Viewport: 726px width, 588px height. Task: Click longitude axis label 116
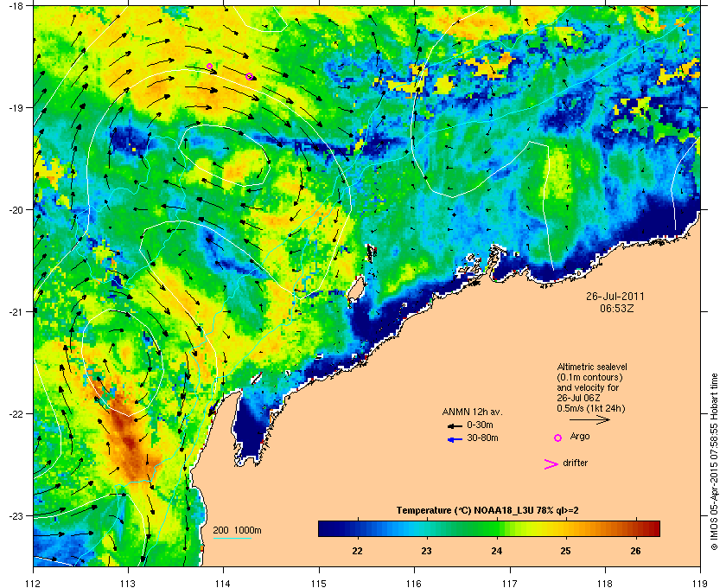[x=414, y=584]
